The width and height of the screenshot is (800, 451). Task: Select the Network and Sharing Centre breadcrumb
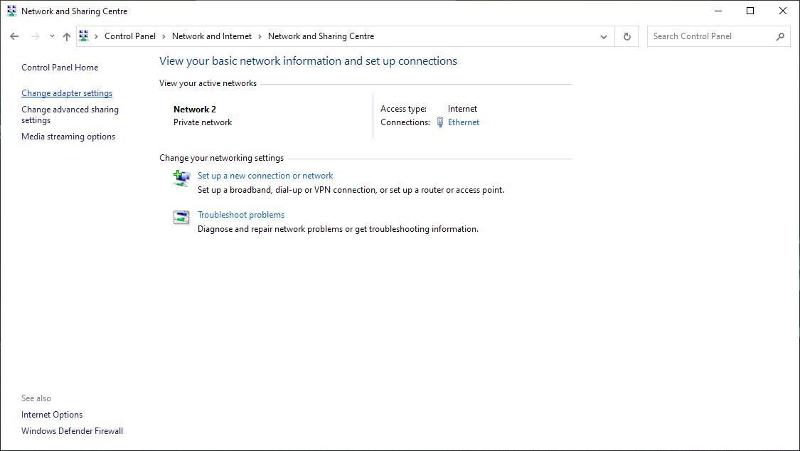pyautogui.click(x=321, y=36)
